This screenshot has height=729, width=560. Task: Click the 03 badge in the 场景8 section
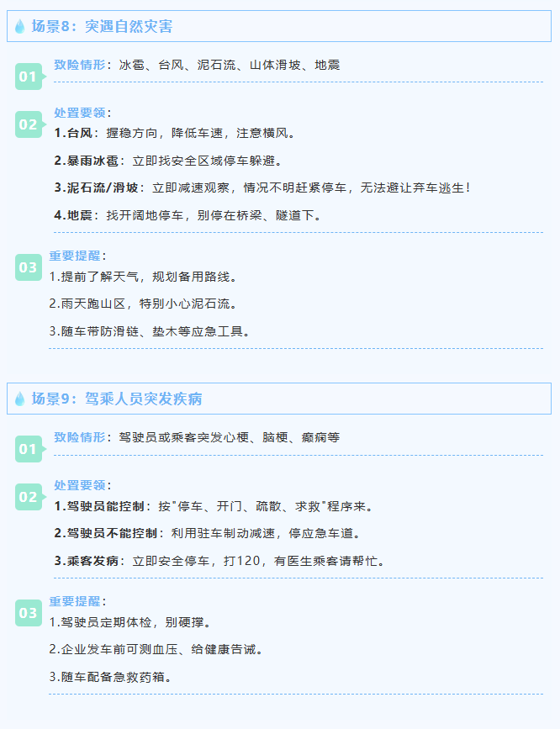tap(28, 267)
